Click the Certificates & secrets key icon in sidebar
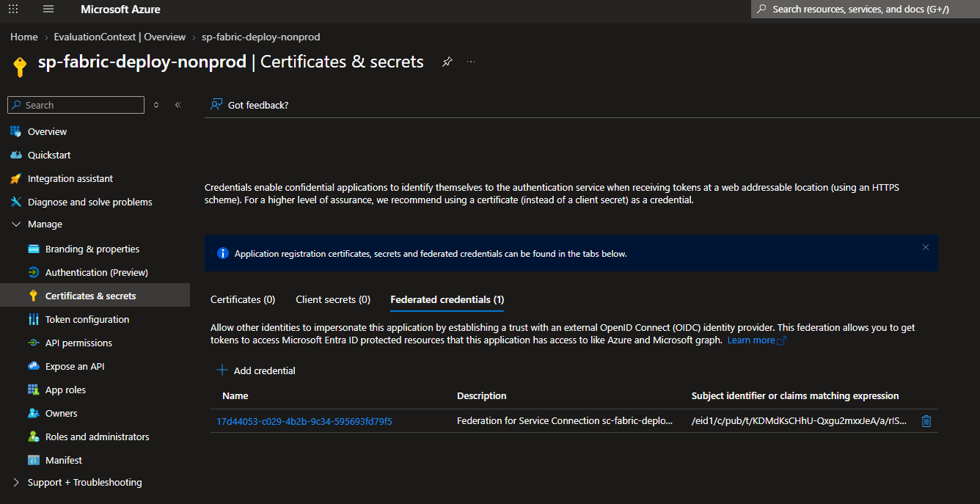 (x=33, y=296)
